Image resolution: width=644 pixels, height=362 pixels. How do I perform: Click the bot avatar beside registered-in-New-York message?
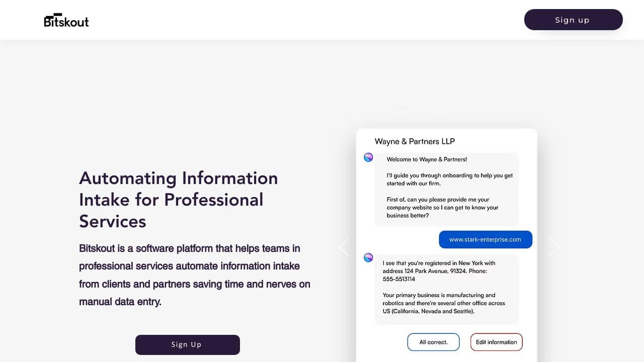coord(368,258)
